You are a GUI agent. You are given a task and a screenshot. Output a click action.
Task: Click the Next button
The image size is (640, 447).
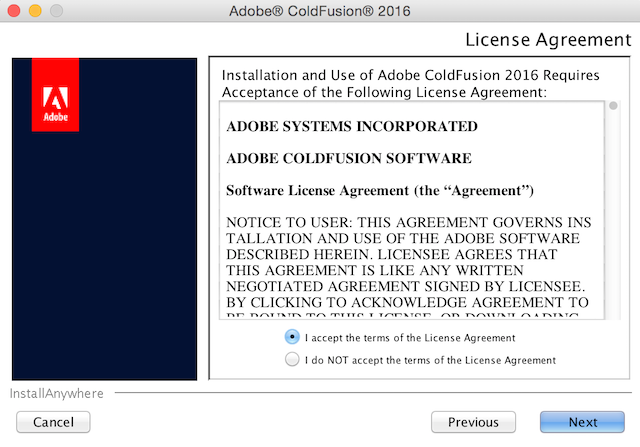[582, 422]
